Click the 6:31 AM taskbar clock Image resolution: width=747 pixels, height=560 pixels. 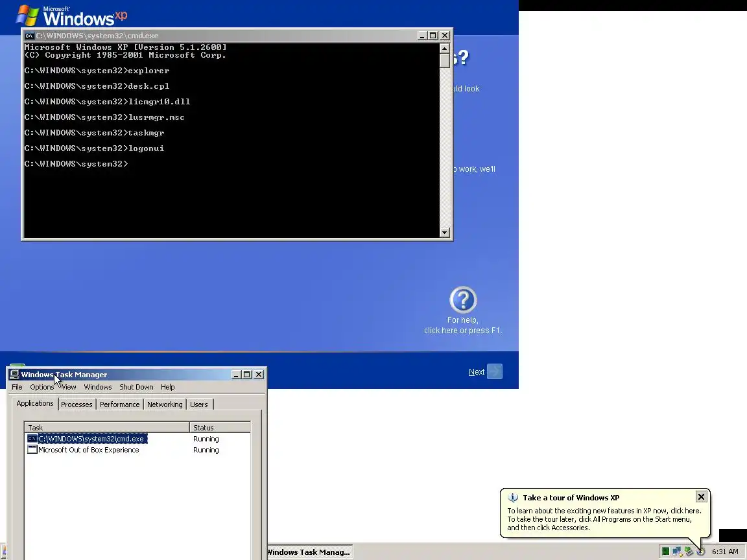(725, 552)
